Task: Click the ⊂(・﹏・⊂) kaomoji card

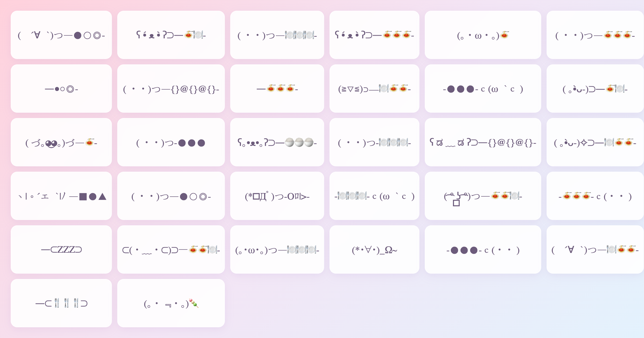Action: tap(171, 249)
